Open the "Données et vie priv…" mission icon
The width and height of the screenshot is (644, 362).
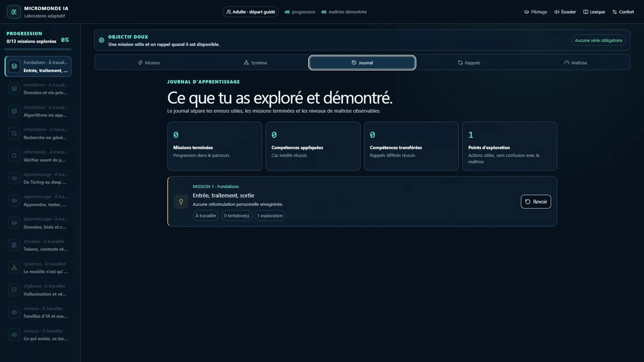pyautogui.click(x=14, y=89)
